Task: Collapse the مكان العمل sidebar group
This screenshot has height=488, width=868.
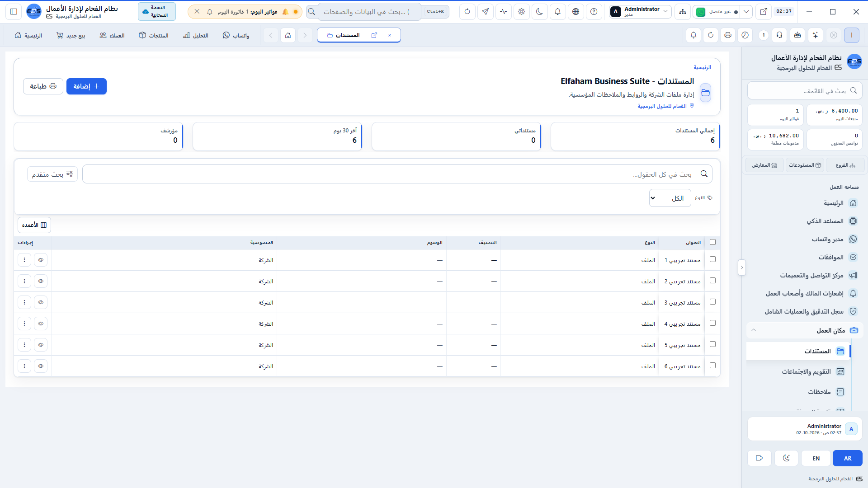Action: point(805,330)
